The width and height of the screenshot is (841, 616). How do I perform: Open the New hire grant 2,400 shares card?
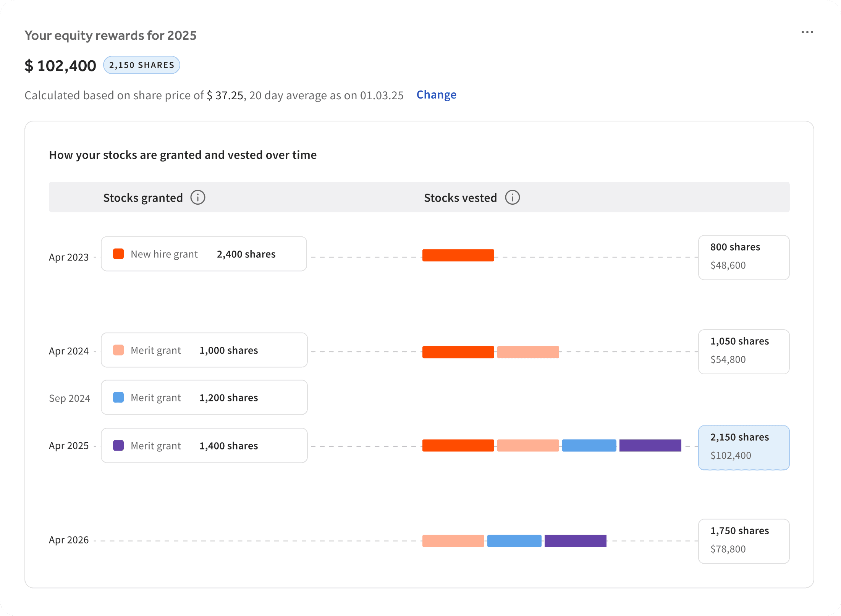204,254
